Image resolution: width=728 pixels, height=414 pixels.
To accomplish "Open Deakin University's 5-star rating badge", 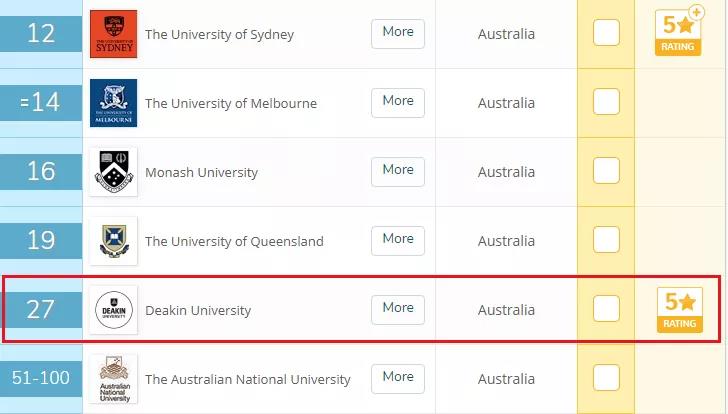I will coord(679,309).
